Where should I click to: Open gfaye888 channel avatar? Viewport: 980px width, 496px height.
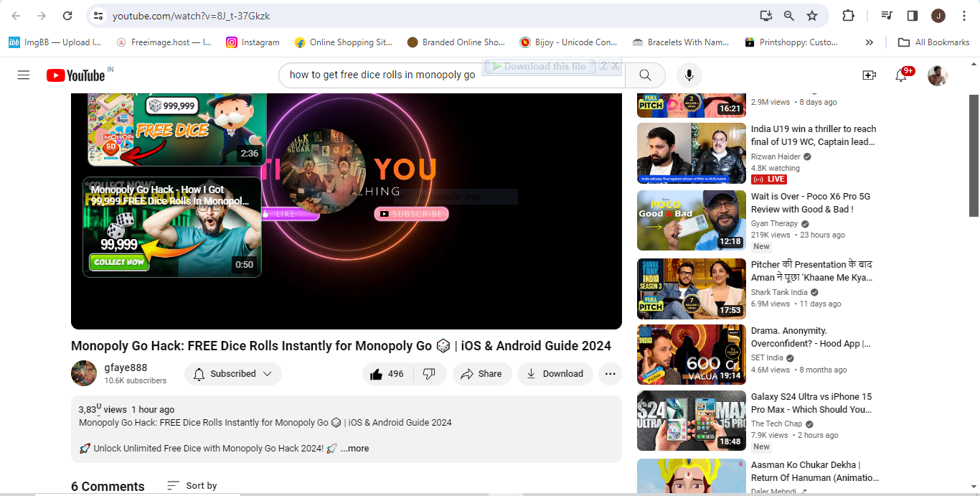tap(84, 373)
